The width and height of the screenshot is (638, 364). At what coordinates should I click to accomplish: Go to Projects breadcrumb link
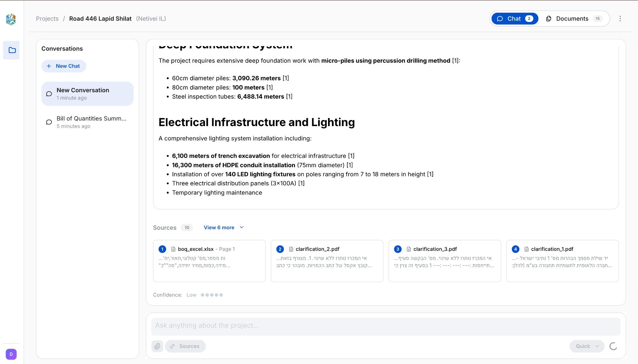(47, 19)
